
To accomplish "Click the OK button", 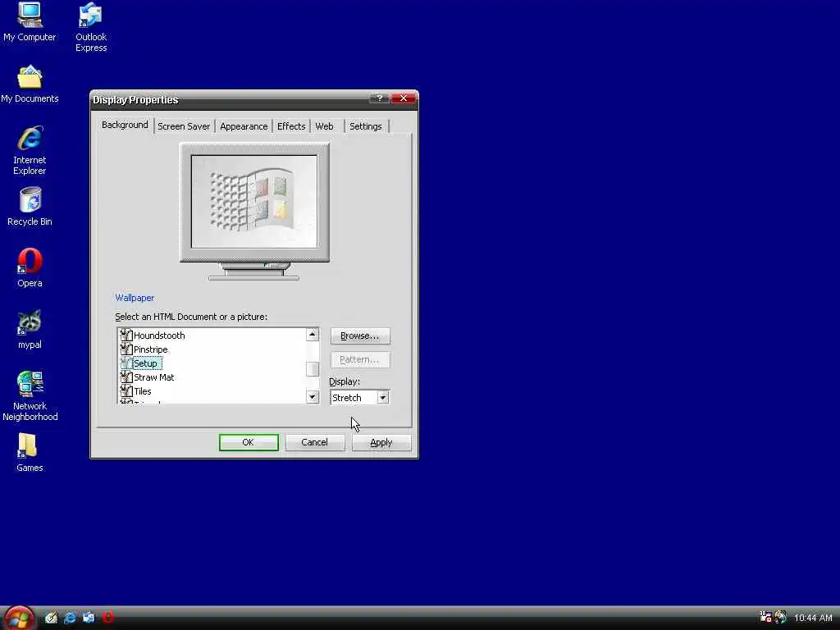I will [249, 442].
